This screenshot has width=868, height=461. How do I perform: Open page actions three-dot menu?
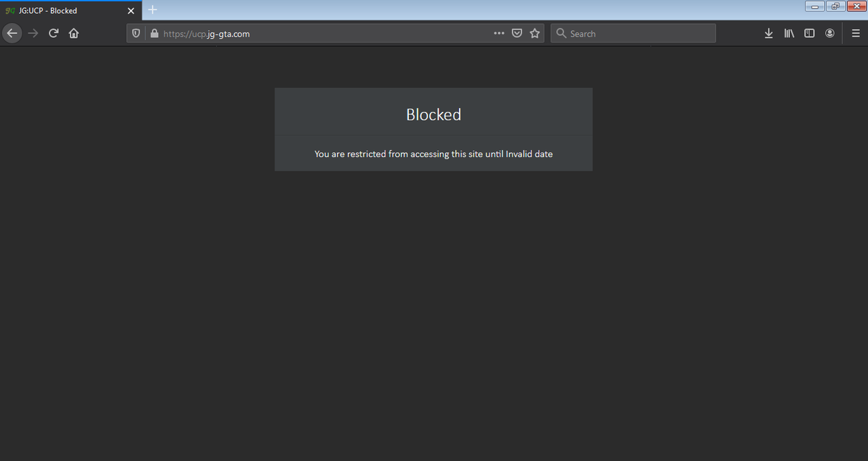pos(499,33)
